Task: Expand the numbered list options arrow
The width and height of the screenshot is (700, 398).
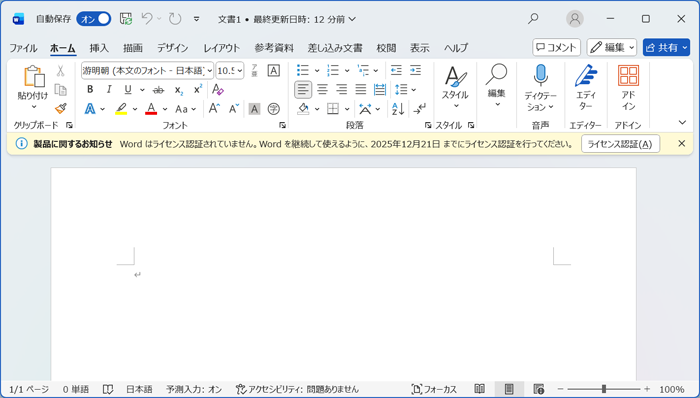Action: (347, 70)
